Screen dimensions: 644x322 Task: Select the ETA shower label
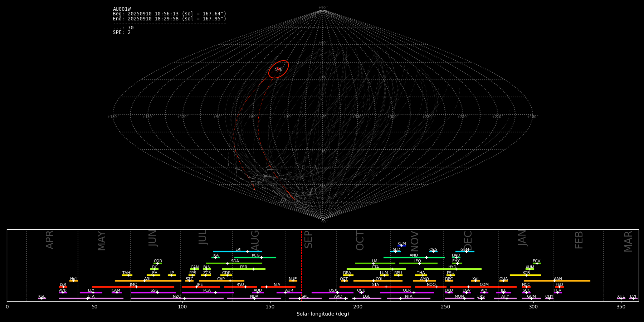pyautogui.click(x=91, y=297)
